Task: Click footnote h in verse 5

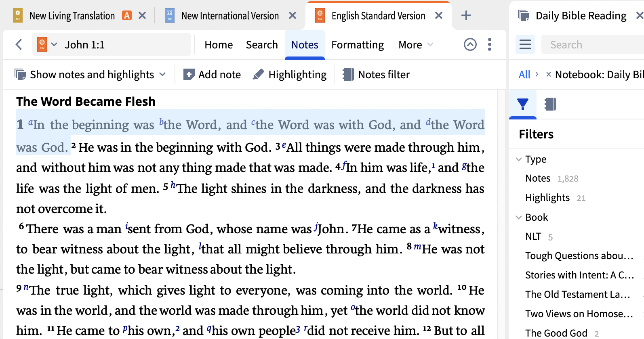Action: click(x=173, y=185)
